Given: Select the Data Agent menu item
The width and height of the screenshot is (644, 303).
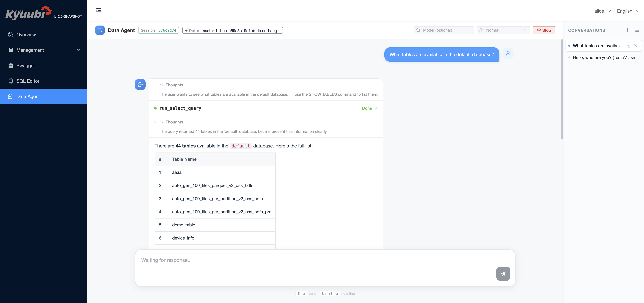Looking at the screenshot, I should [43, 96].
